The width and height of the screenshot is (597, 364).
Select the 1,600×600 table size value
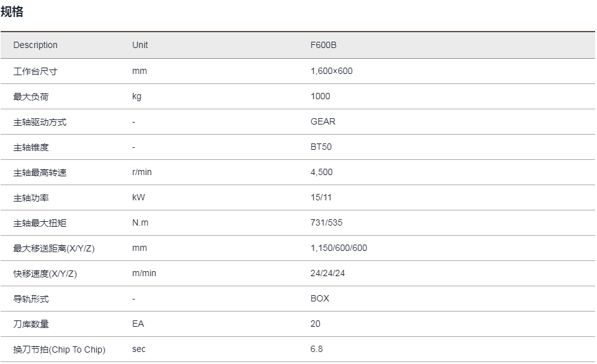click(x=331, y=71)
